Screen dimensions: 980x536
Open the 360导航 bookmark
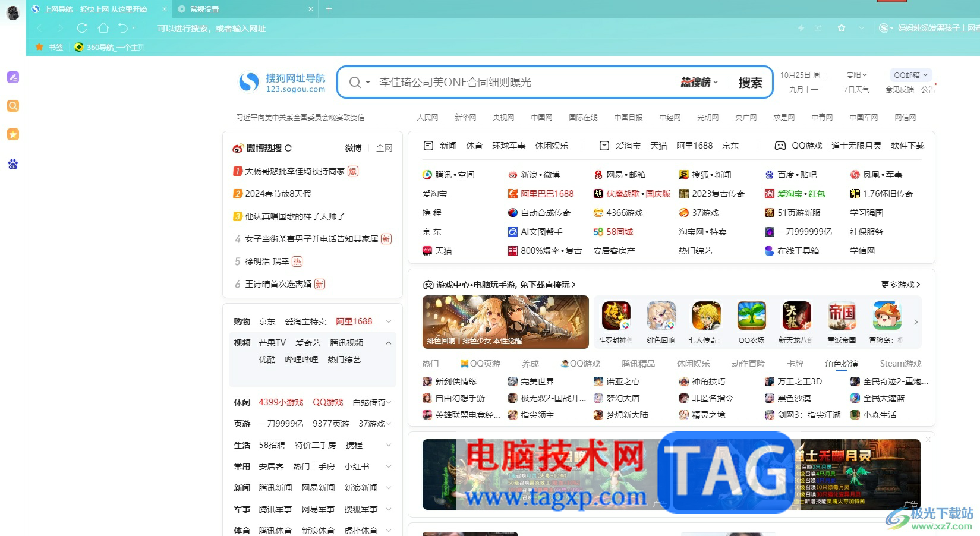[x=109, y=47]
